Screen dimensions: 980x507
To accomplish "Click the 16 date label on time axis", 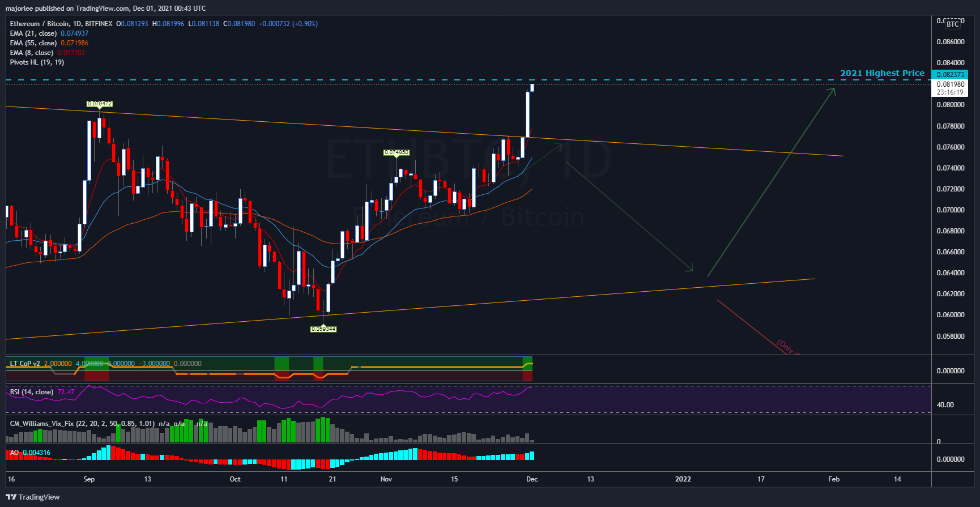I will click(x=11, y=479).
